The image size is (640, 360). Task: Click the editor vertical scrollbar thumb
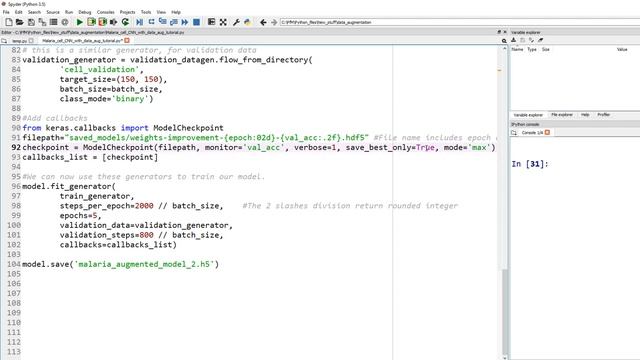pos(504,312)
